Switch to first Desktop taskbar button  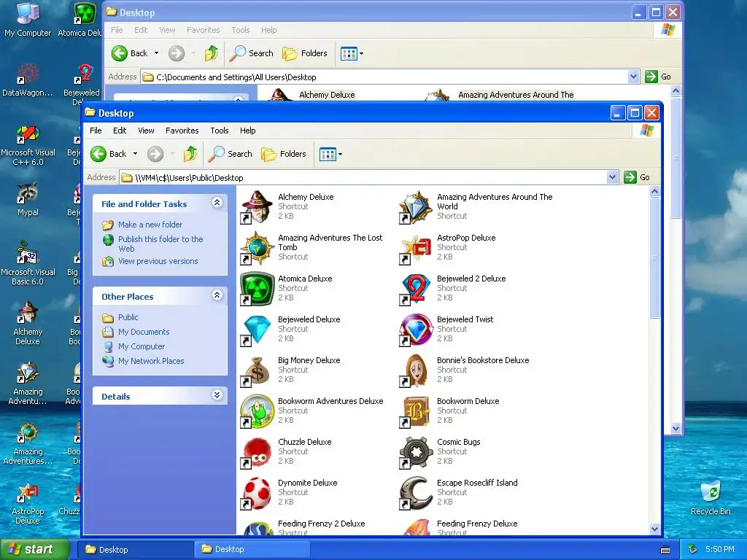click(x=135, y=550)
